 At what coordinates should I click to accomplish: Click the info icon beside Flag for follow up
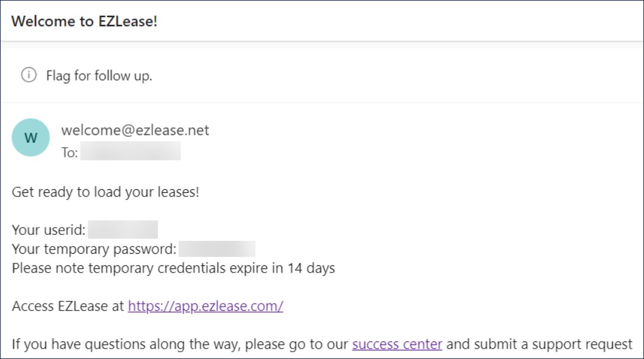(29, 75)
